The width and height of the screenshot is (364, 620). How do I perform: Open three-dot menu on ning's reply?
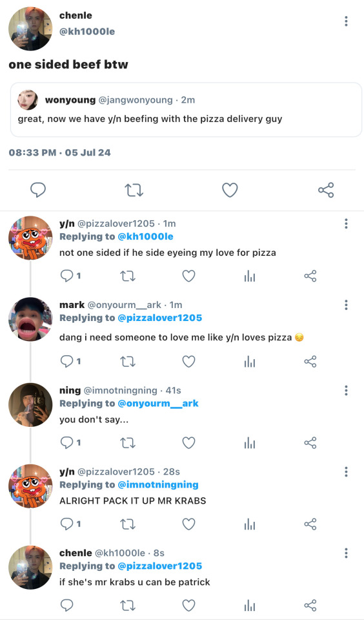click(346, 391)
